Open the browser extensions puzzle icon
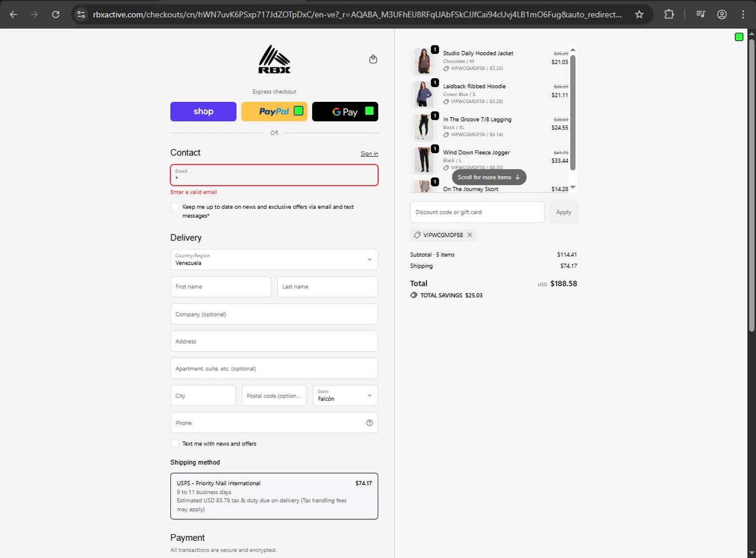756x558 pixels. 669,15
